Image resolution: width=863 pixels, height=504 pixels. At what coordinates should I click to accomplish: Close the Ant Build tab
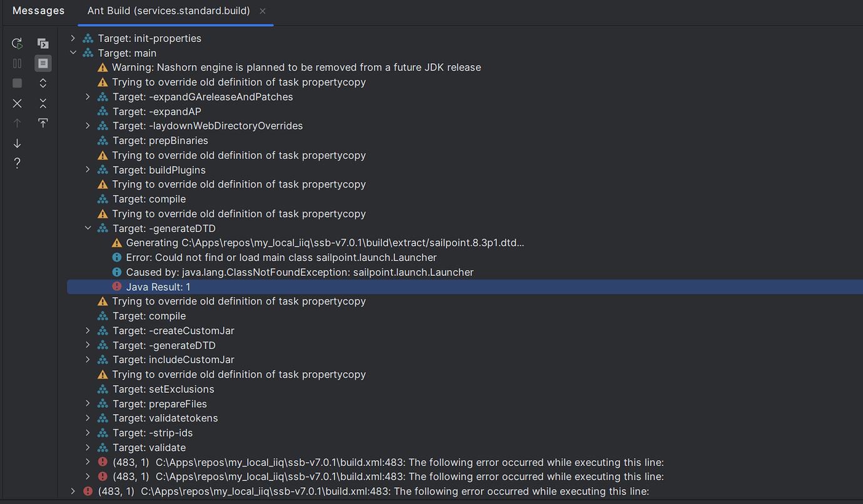(x=262, y=11)
